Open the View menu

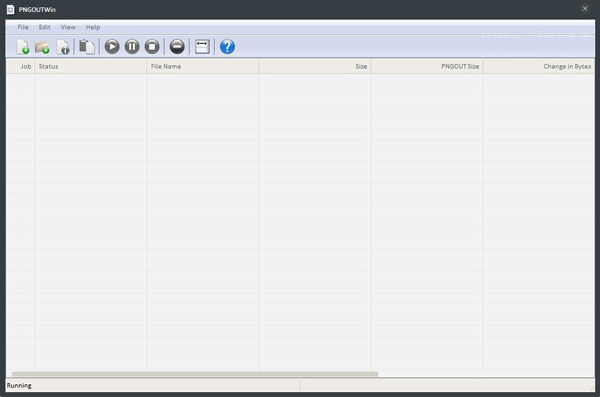click(x=68, y=27)
